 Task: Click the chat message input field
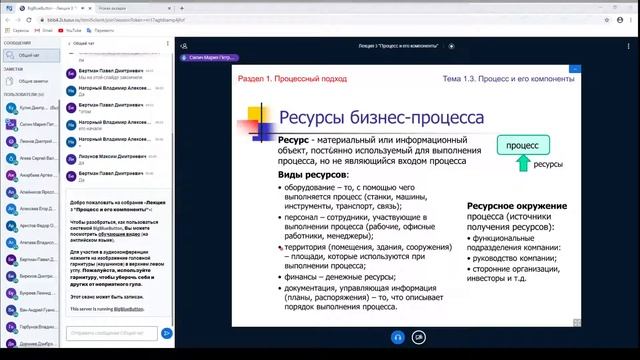tap(112, 333)
